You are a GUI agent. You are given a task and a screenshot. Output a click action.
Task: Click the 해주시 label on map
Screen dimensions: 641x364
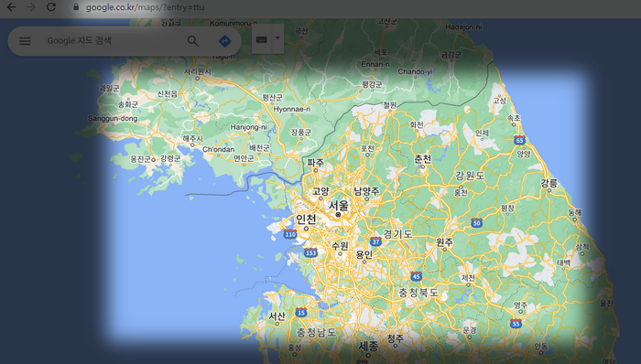pyautogui.click(x=192, y=139)
